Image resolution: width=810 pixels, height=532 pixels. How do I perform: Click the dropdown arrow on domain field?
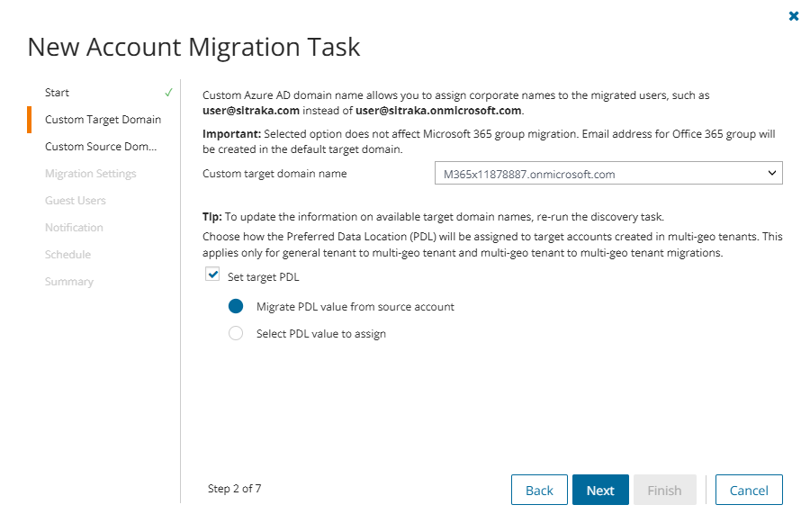click(771, 174)
